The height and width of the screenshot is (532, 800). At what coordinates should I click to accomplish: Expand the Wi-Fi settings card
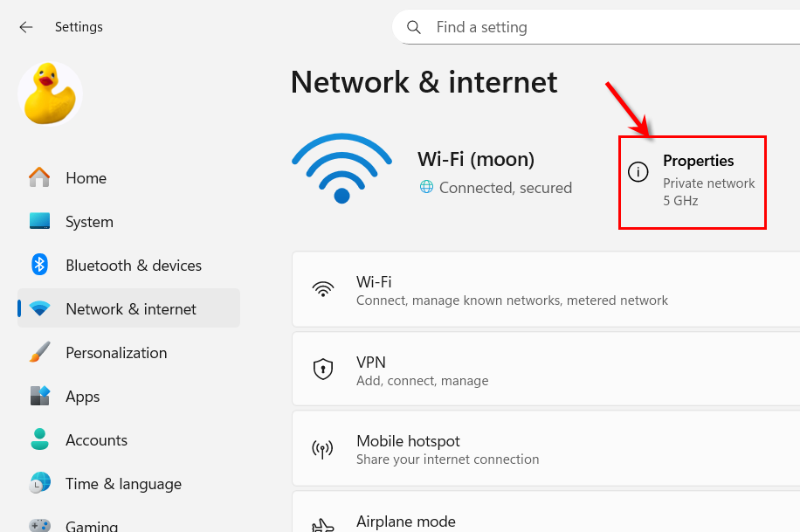tap(546, 290)
